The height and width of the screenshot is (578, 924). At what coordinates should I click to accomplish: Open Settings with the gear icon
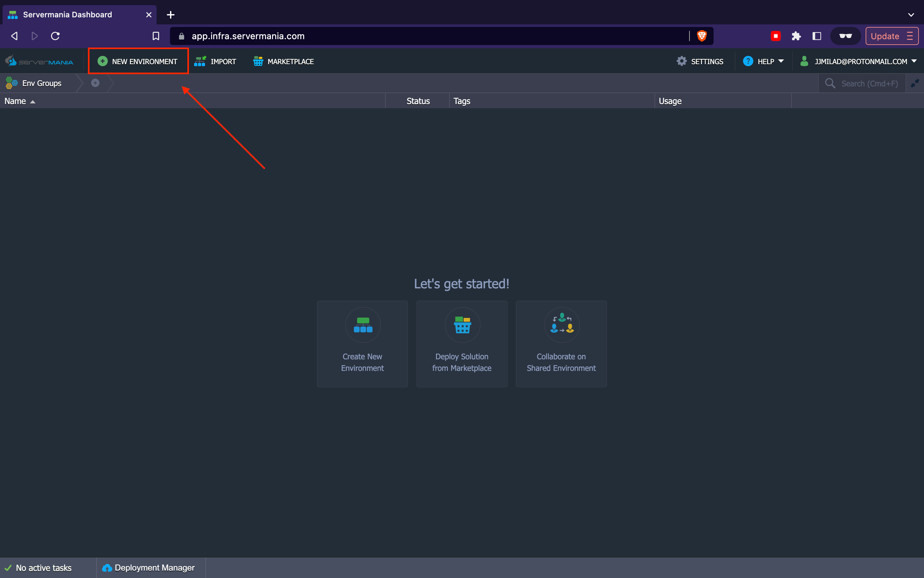699,61
